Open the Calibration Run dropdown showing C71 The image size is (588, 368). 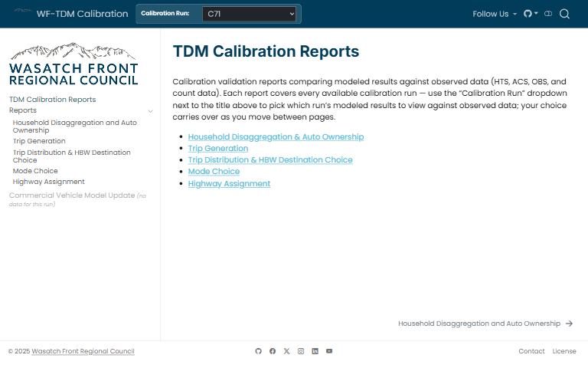(249, 14)
